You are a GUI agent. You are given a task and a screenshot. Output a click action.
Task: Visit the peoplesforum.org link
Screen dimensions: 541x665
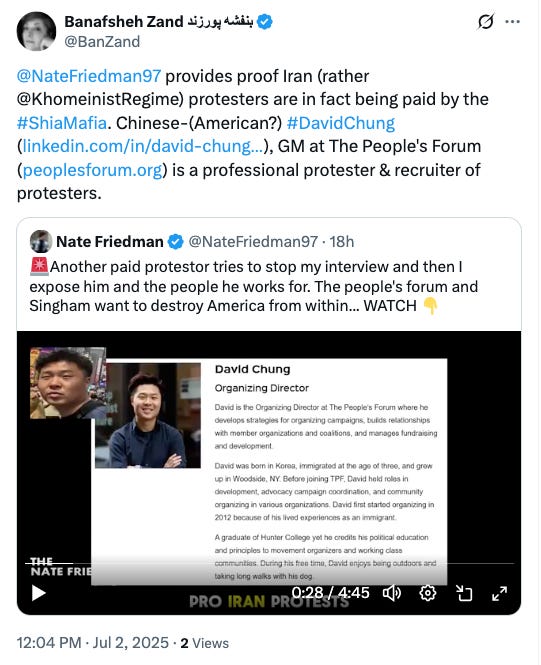pyautogui.click(x=92, y=170)
